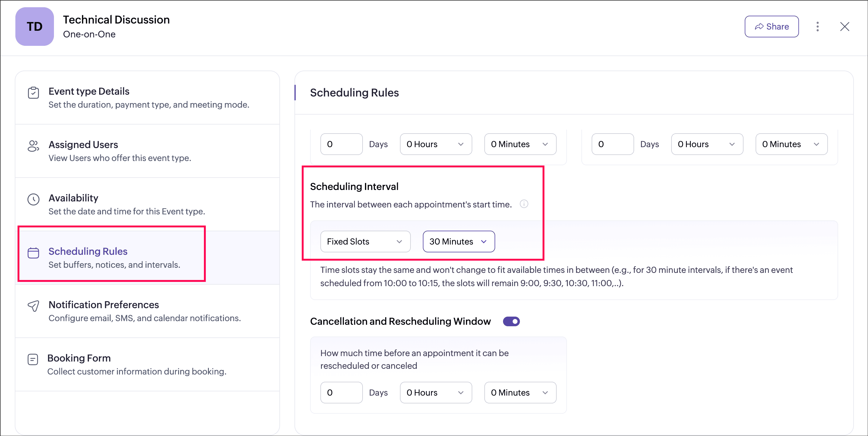The height and width of the screenshot is (436, 868).
Task: Click the 'Cancellation and Rescheduling Window' label
Action: click(400, 321)
